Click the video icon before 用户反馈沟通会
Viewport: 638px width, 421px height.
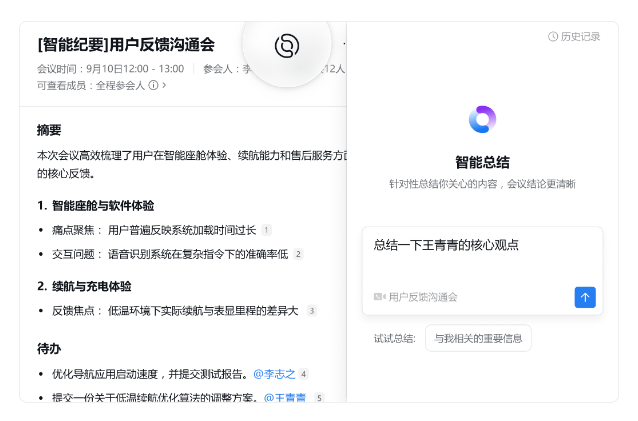coord(379,297)
